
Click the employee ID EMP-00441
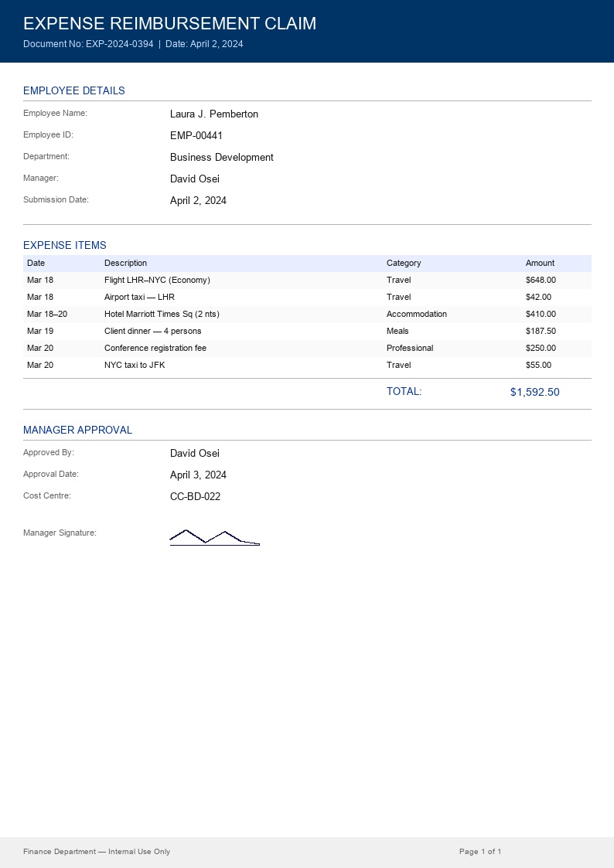pyautogui.click(x=196, y=136)
